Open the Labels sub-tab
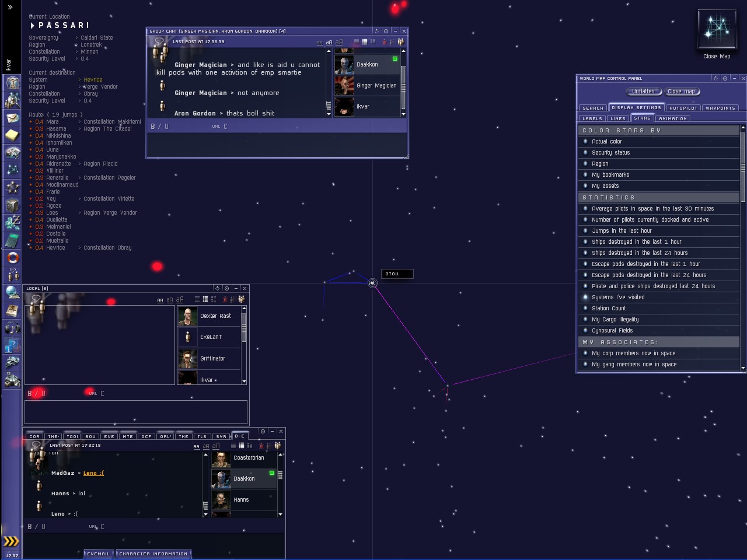This screenshot has width=747, height=560. [x=592, y=118]
